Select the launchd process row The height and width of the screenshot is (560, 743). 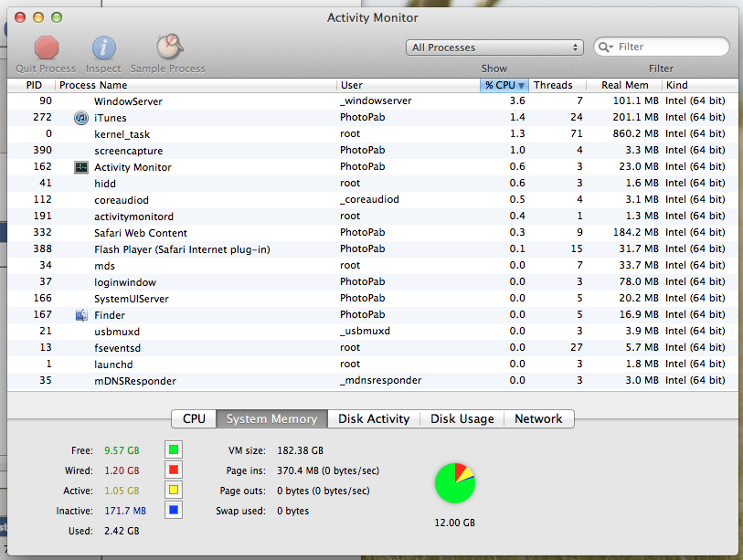pos(373,365)
